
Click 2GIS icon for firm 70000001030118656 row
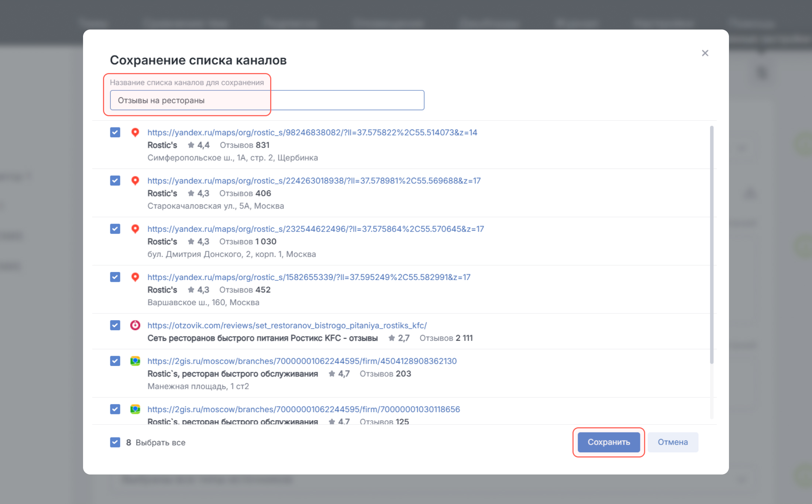(135, 409)
